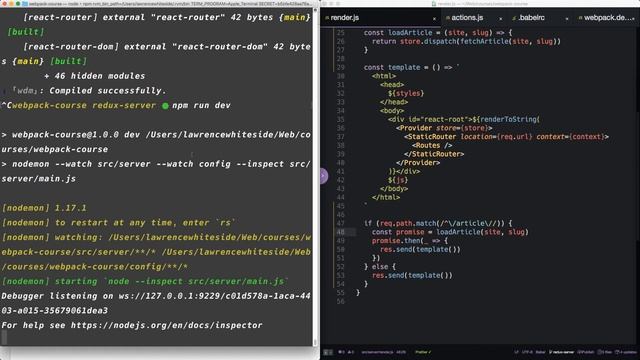Open the Babel grammar selector in status bar
Viewport: 640px width, 360px height.
point(540,352)
